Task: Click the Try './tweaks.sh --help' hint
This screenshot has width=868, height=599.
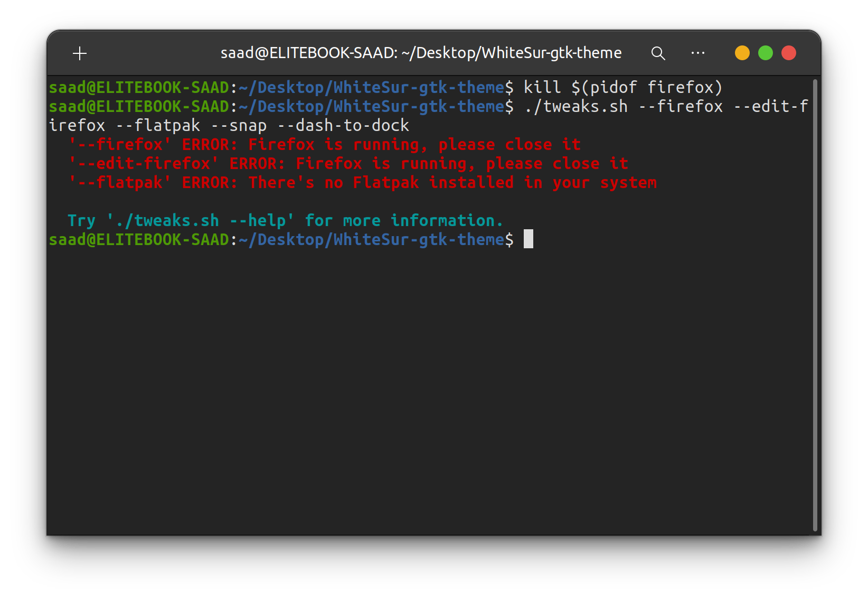Action: (x=285, y=220)
